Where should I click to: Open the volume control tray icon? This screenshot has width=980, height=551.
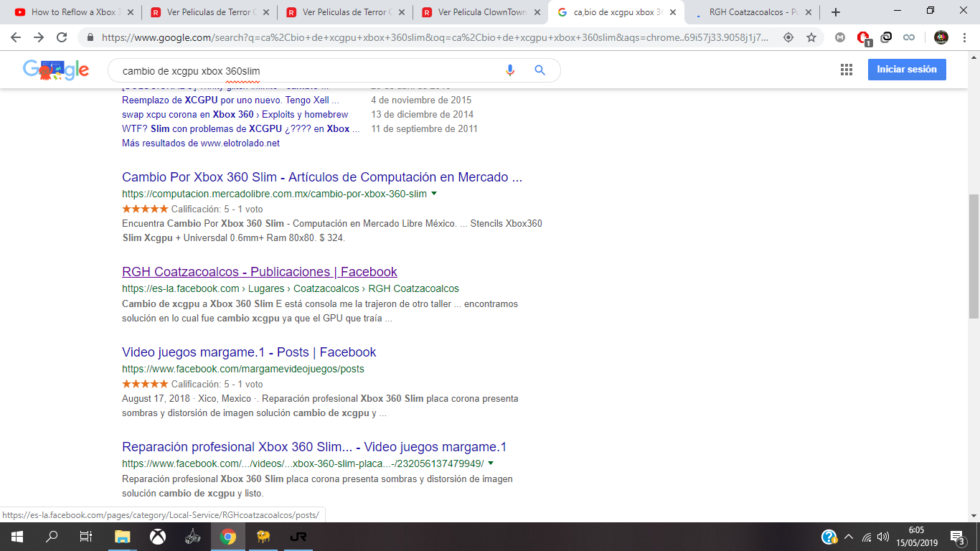tap(883, 537)
